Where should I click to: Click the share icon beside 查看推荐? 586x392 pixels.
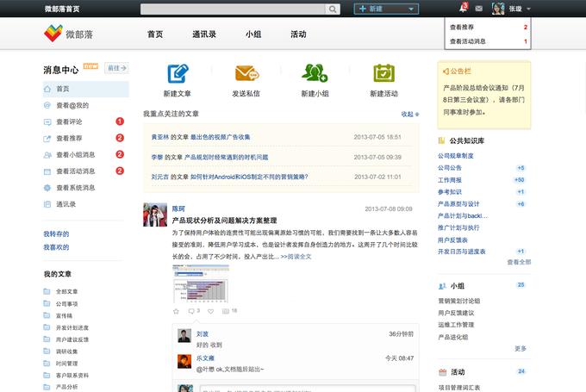coord(47,138)
